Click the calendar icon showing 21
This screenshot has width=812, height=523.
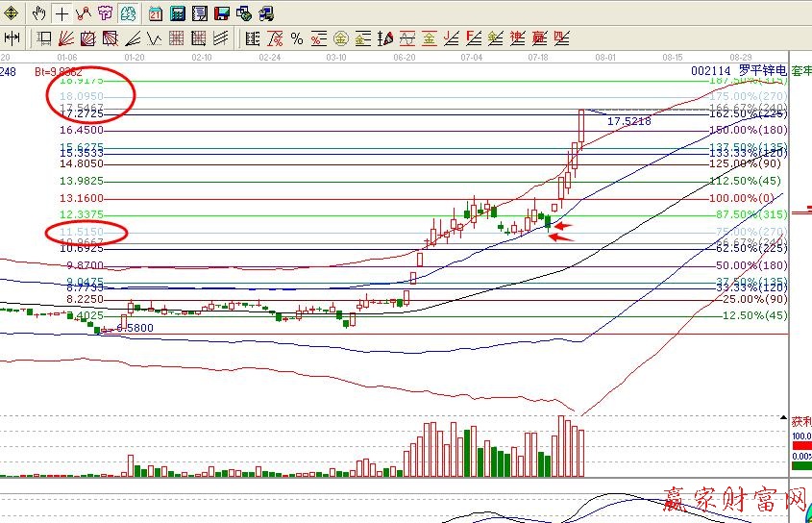coord(155,13)
